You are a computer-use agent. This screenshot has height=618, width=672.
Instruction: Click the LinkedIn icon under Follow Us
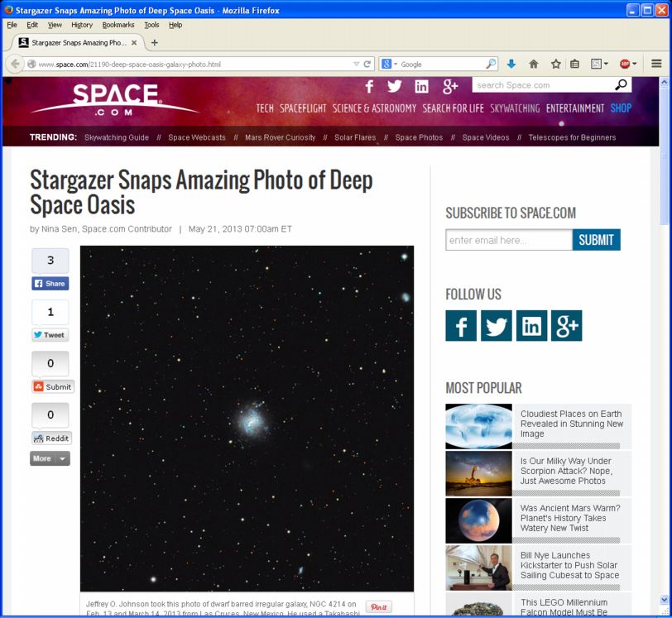click(531, 326)
